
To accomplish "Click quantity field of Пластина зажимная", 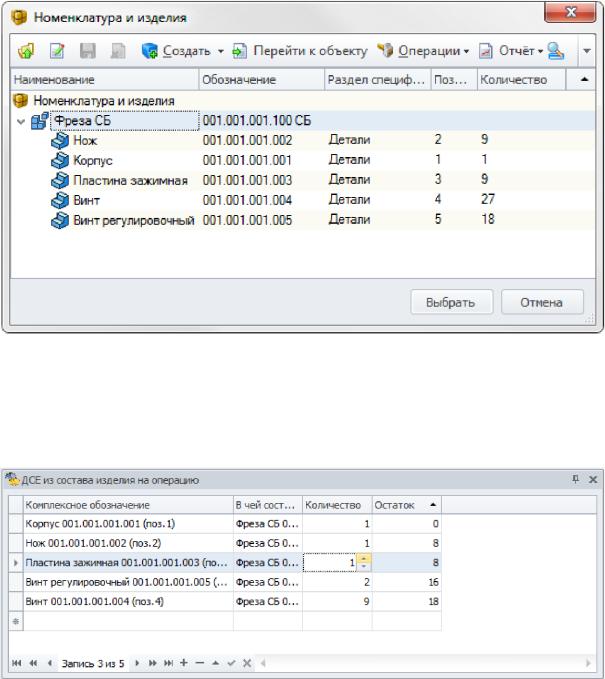I will pyautogui.click(x=330, y=563).
